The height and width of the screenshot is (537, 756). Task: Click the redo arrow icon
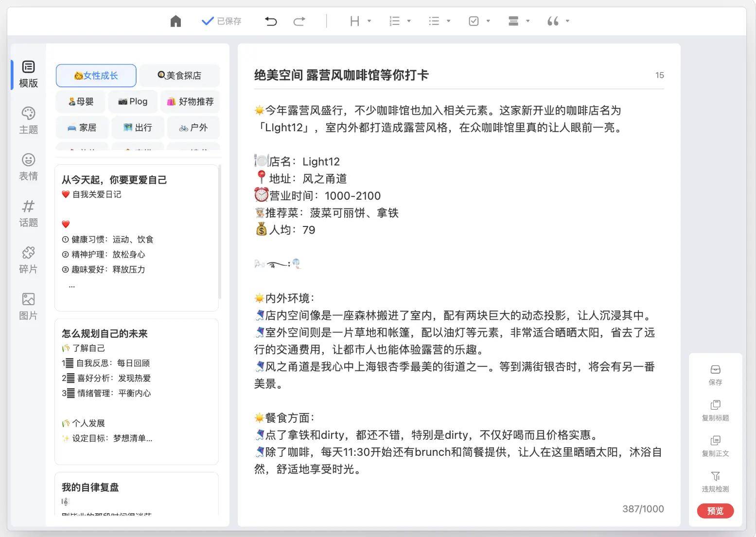(299, 21)
